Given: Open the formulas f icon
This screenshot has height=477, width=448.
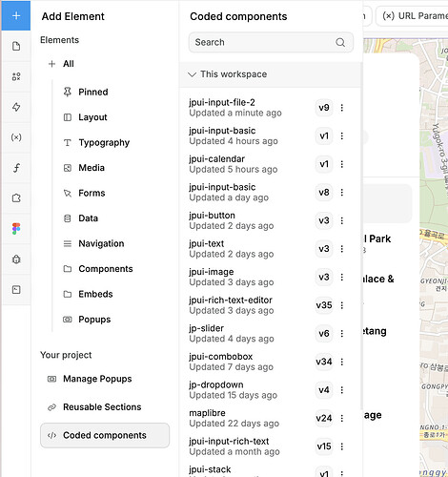Looking at the screenshot, I should pyautogui.click(x=16, y=168).
